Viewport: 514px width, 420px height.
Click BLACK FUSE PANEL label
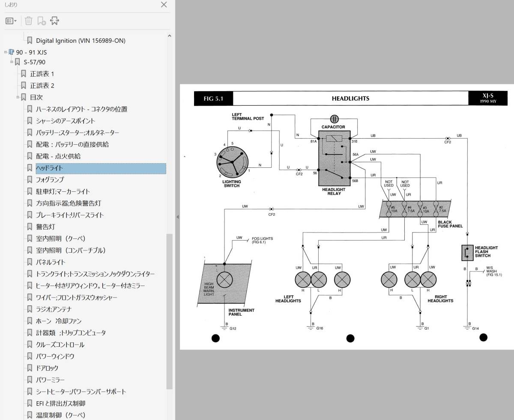click(450, 224)
